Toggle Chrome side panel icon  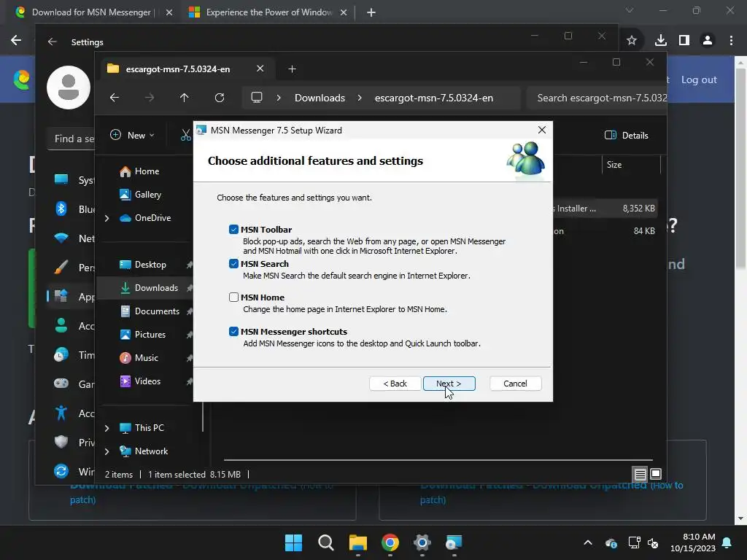(684, 41)
